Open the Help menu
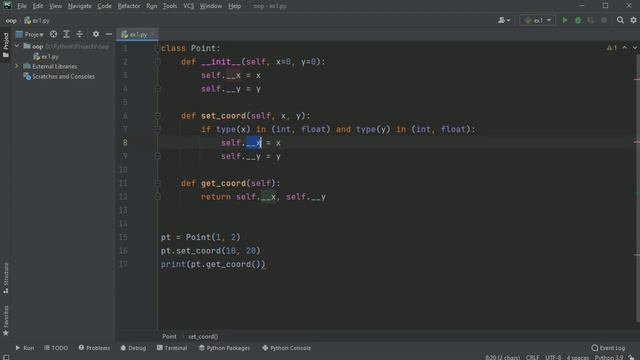 [x=234, y=6]
